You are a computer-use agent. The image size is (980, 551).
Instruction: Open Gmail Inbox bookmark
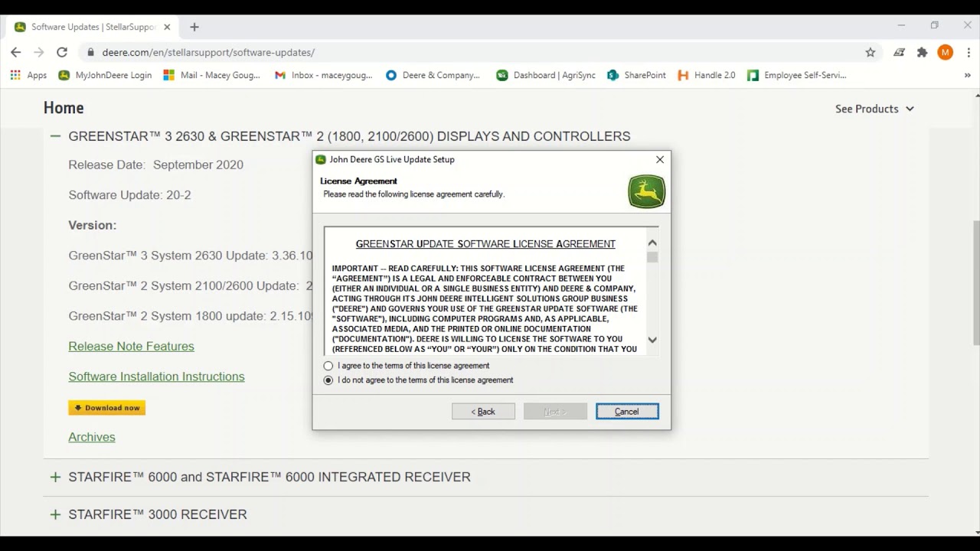click(323, 75)
